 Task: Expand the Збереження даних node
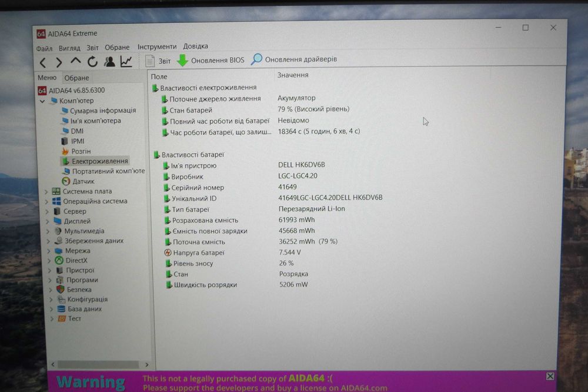tap(48, 241)
